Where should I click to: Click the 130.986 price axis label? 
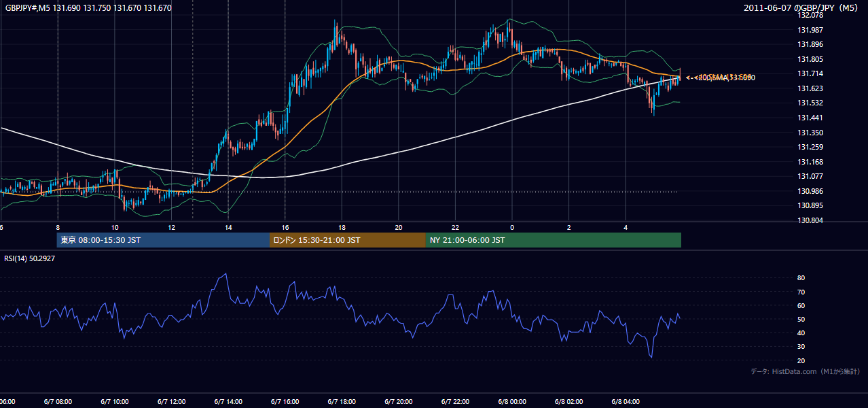click(x=811, y=191)
